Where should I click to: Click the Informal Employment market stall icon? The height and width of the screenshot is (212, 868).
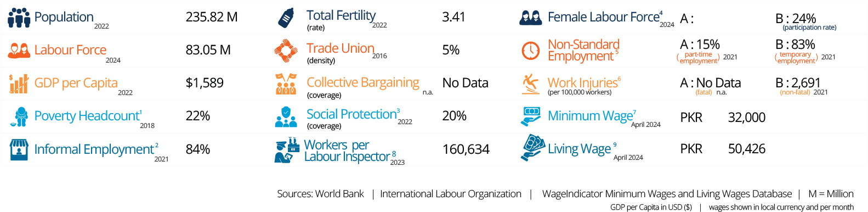point(19,149)
